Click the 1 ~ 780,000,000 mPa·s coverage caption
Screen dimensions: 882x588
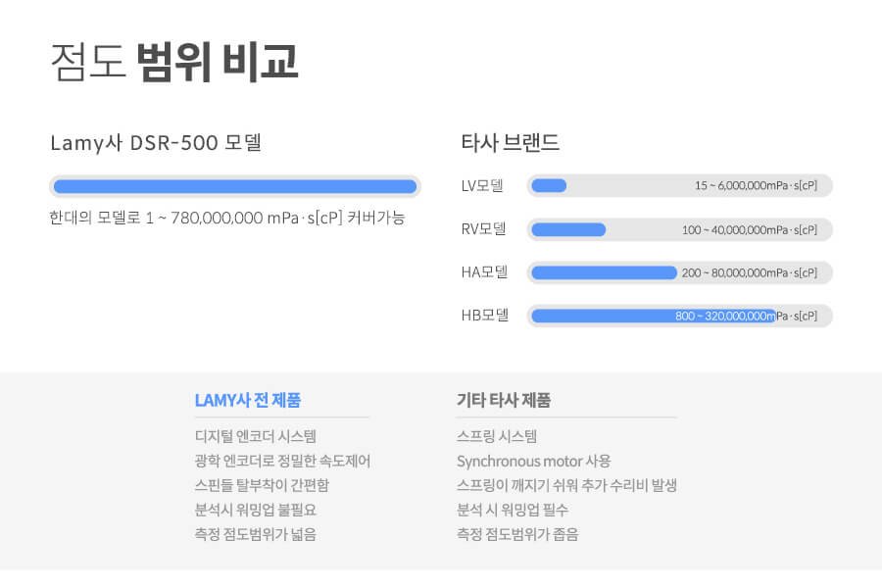tap(226, 218)
